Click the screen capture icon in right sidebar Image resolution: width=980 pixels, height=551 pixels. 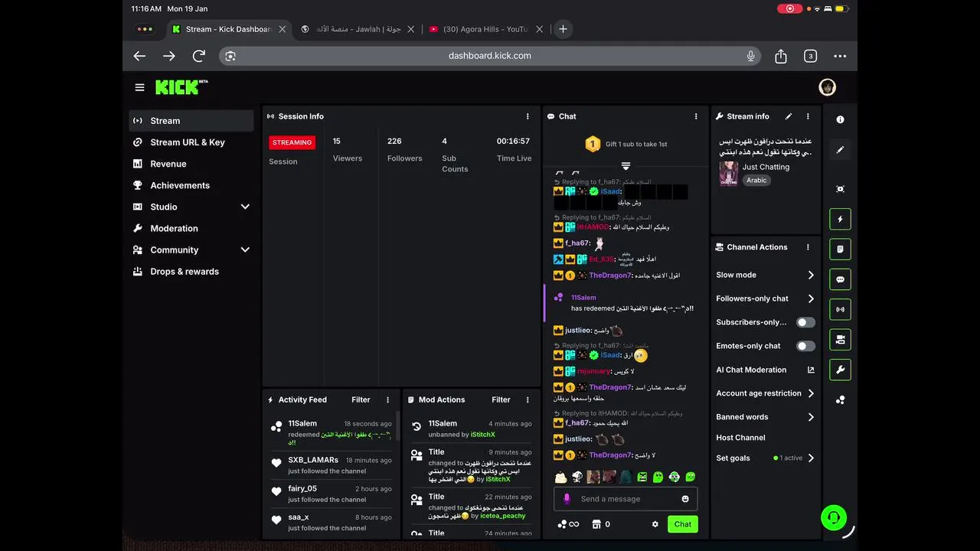(840, 189)
